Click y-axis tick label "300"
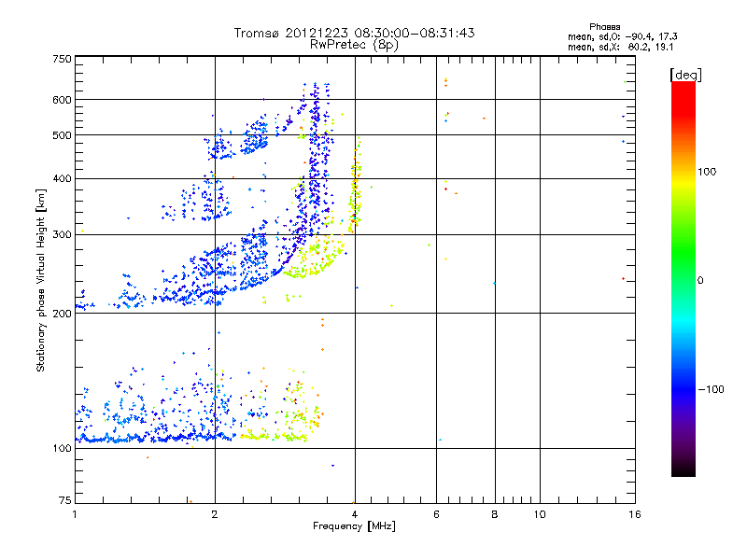The width and height of the screenshot is (747, 560). (62, 235)
